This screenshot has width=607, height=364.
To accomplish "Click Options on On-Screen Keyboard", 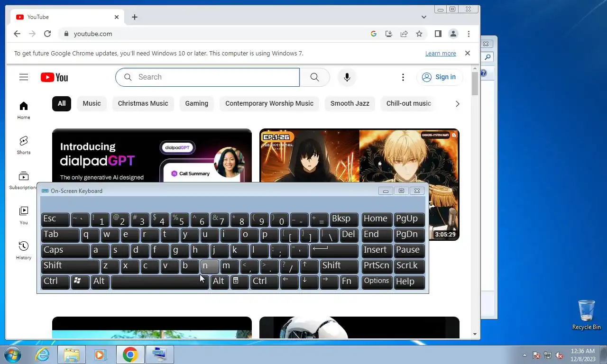I will click(x=377, y=282).
